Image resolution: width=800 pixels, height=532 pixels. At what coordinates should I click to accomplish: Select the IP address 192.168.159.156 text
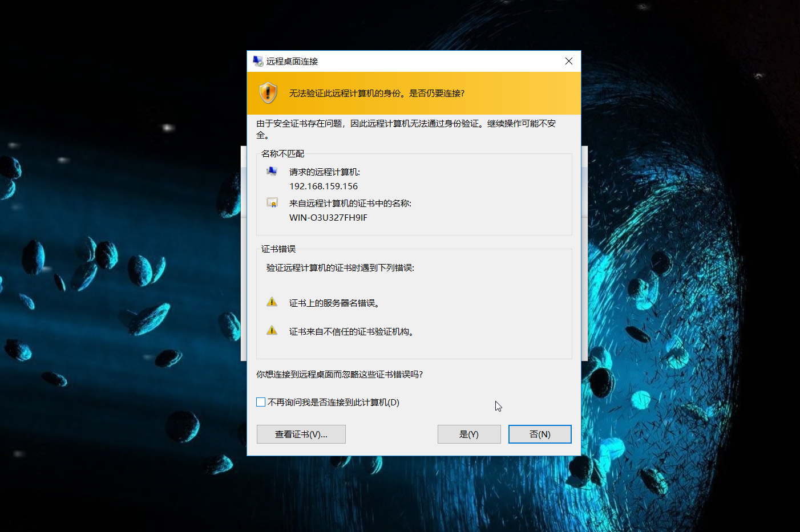tap(324, 186)
